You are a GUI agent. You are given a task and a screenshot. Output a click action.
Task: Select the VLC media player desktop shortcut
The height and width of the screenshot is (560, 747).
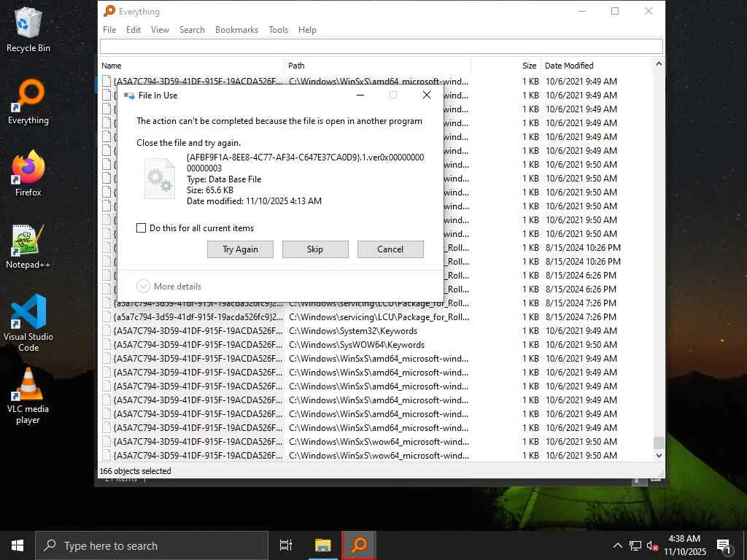(x=28, y=396)
